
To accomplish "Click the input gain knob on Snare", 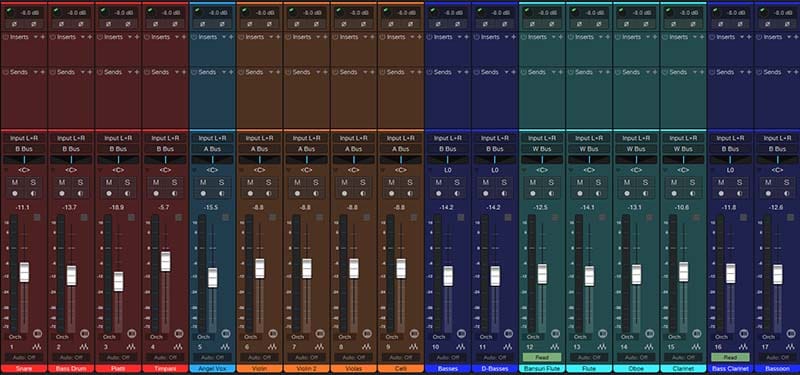I will point(10,12).
